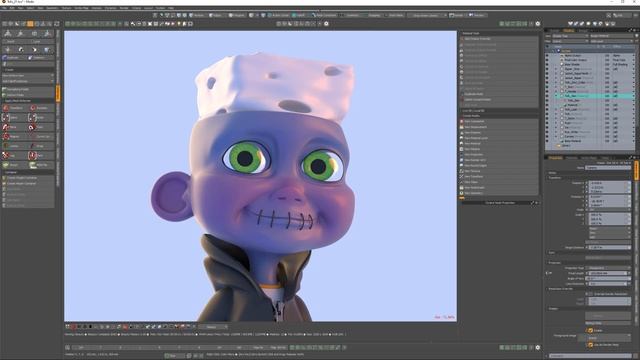Click New Displacement layer button
Viewport: 640px width, 360px height.
[500, 127]
